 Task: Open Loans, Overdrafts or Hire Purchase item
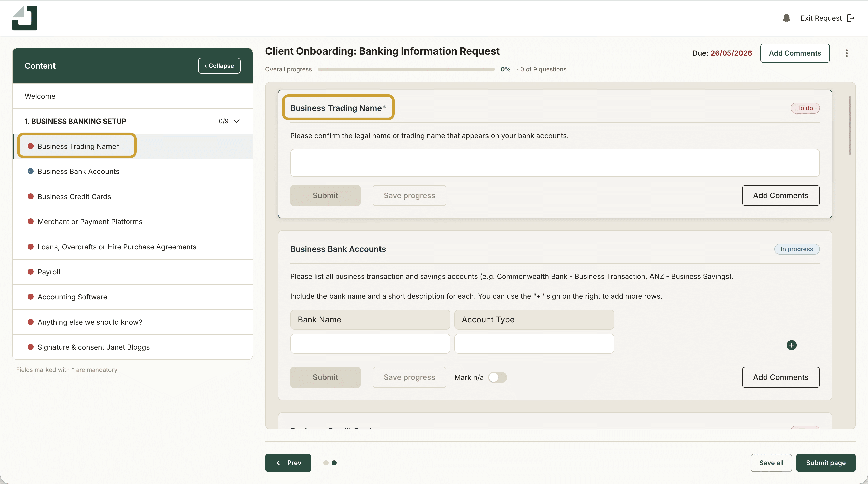[x=132, y=247]
